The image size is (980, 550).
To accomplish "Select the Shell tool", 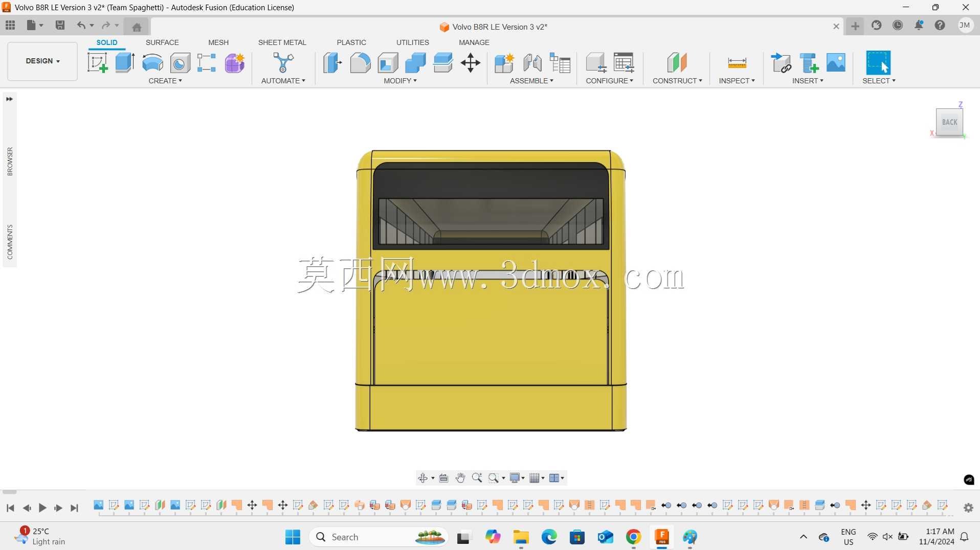I will (388, 63).
